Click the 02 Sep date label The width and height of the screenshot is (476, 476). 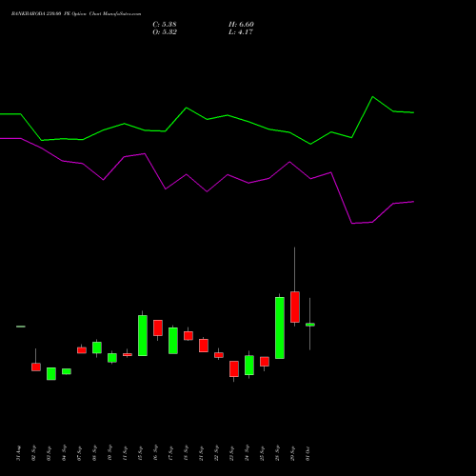34,453
